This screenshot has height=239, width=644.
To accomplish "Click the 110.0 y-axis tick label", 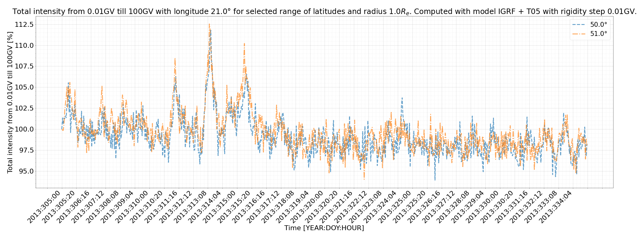I will tap(23, 45).
